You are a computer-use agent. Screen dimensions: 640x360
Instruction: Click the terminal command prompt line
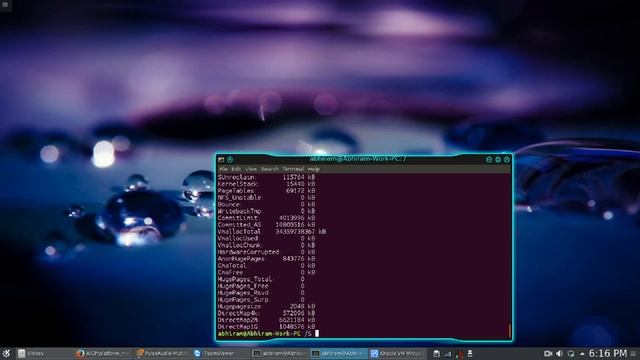(269, 333)
